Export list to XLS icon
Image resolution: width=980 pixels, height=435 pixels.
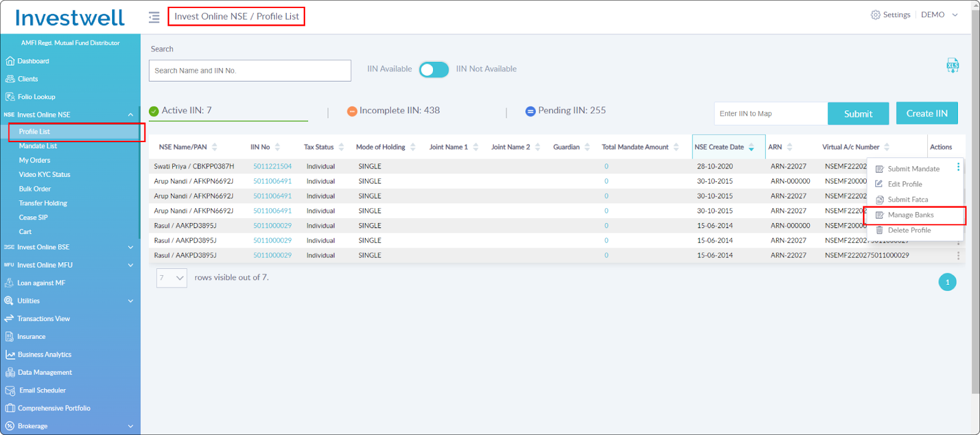(952, 66)
